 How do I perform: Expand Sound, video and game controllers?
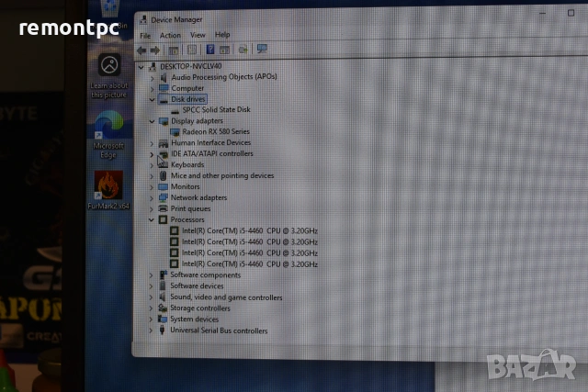(x=151, y=297)
